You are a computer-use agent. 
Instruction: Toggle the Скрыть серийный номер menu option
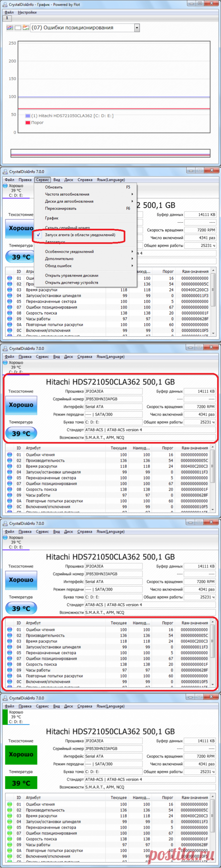(x=67, y=228)
